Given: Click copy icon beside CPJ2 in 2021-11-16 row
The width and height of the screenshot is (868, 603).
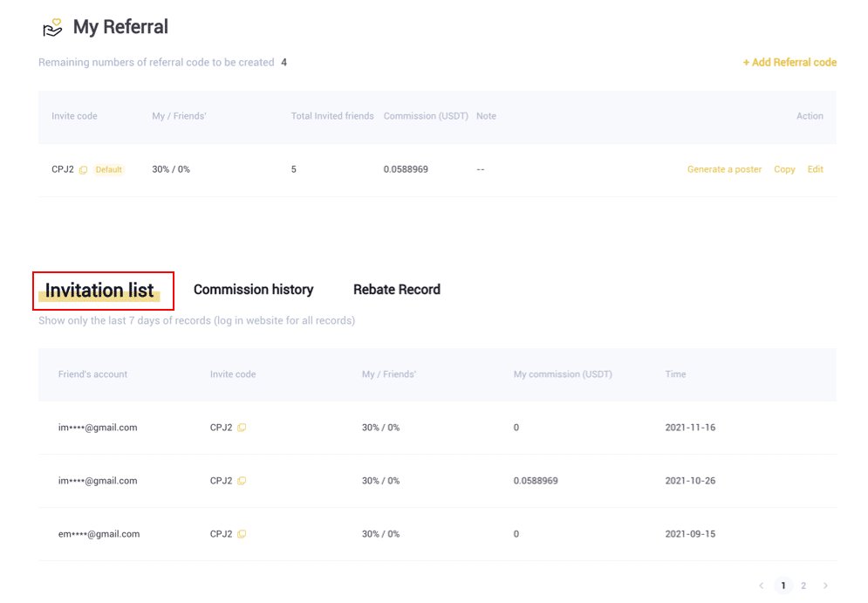Looking at the screenshot, I should pos(242,428).
